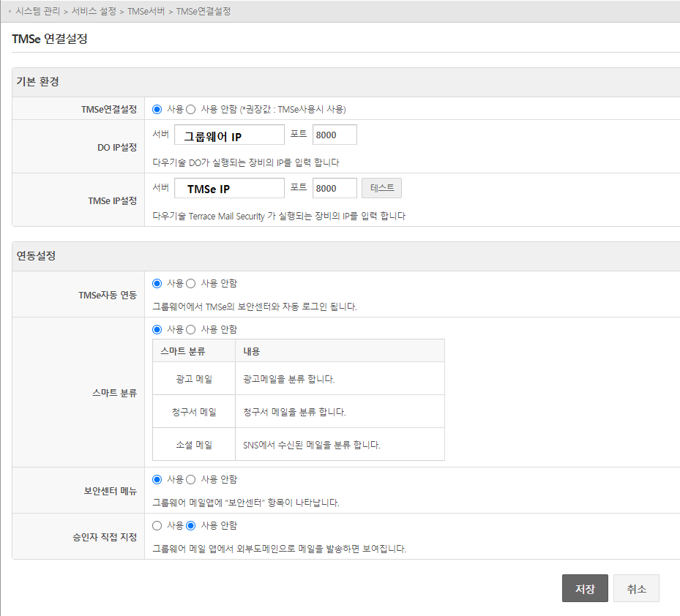The image size is (680, 616).
Task: Click 'SNS에서 수신된 메일을 분류 합니다.' cell
Action: (340, 444)
